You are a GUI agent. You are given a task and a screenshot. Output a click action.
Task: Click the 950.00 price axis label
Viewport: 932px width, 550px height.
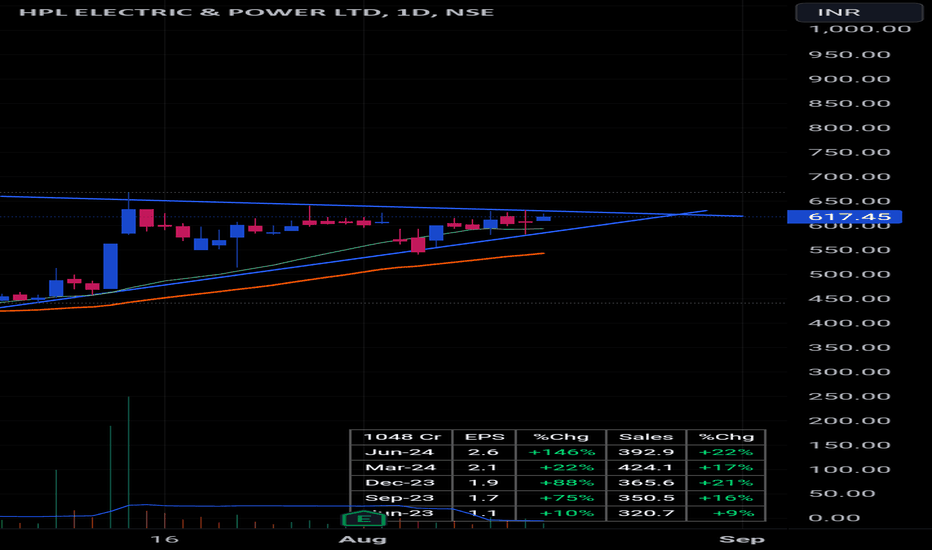click(x=849, y=55)
